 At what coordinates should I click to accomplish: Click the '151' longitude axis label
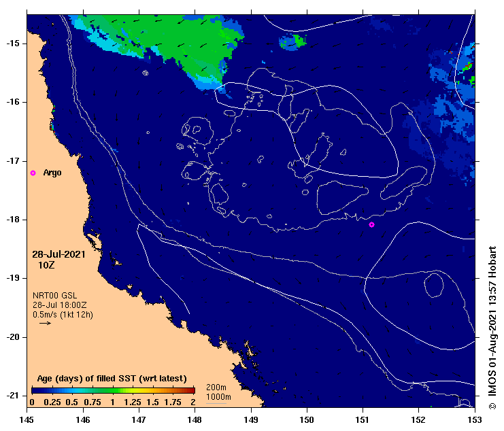[363, 419]
